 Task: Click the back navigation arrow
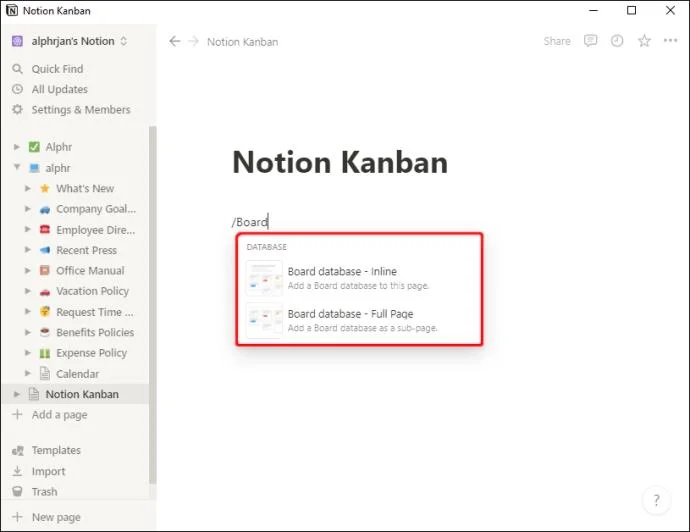pyautogui.click(x=175, y=41)
